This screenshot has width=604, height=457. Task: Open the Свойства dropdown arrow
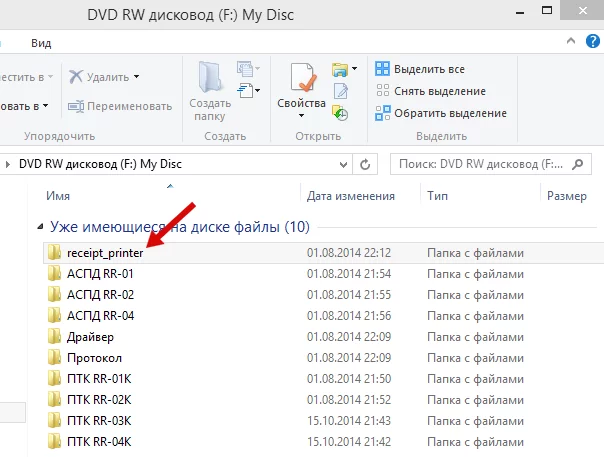point(301,115)
